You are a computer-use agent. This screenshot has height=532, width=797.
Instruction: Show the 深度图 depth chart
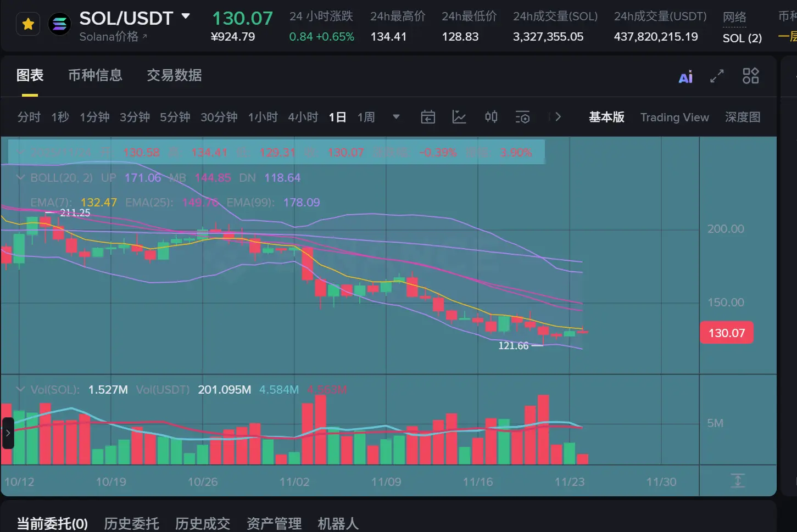(743, 117)
